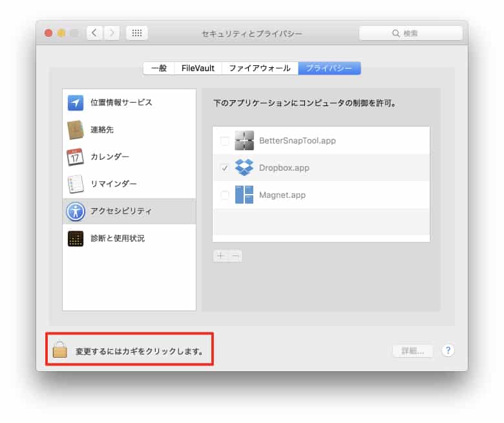The image size is (504, 423).
Task: Select the Diagnostics (診断と使用状況) icon
Action: 76,239
